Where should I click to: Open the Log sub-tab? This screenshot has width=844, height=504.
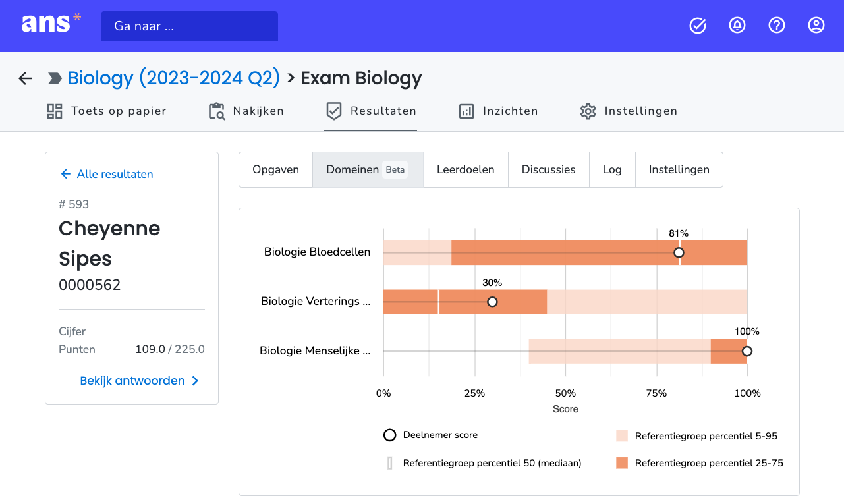tap(612, 170)
